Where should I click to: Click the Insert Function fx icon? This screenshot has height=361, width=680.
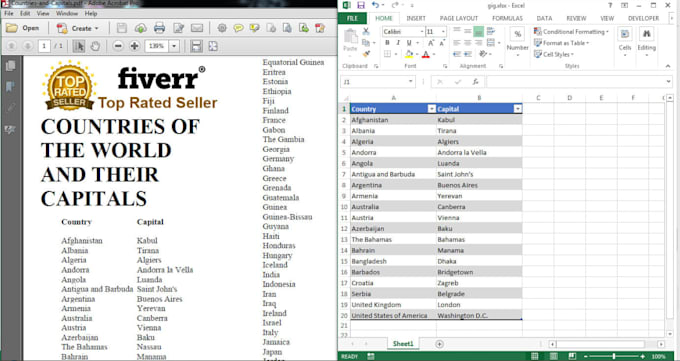pos(475,82)
